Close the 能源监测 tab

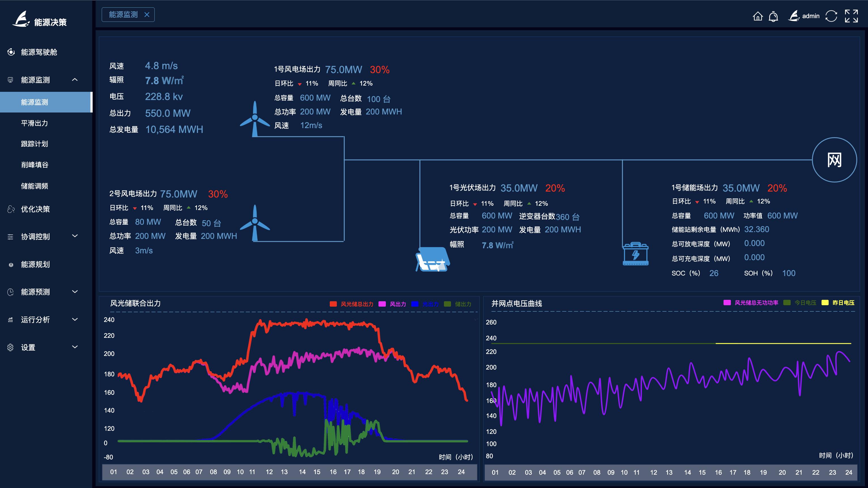click(146, 14)
